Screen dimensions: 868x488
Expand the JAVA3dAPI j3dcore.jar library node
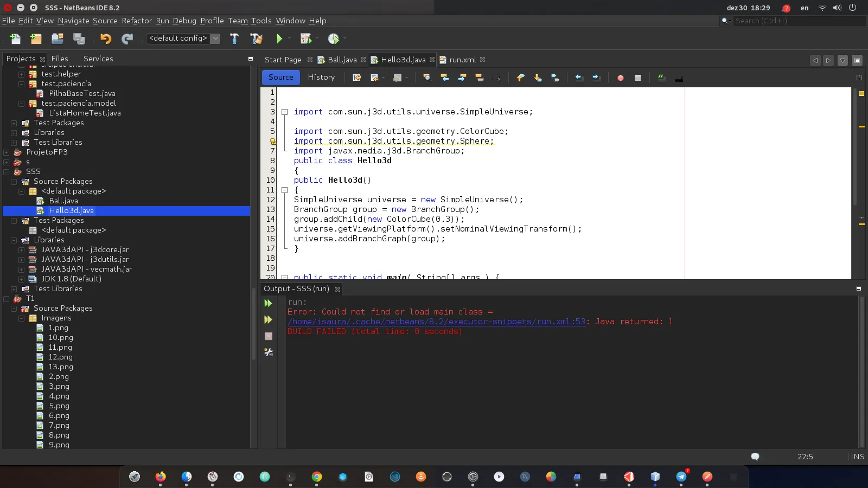22,250
